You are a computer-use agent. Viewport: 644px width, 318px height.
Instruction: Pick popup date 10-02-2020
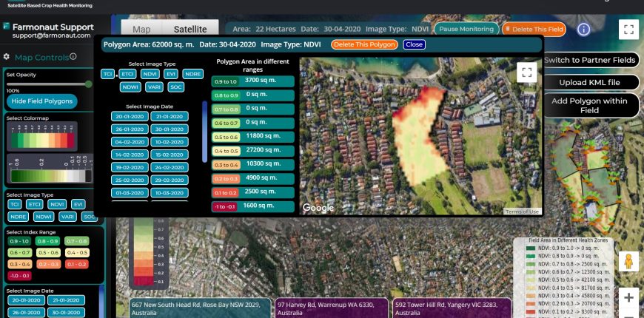170,142
